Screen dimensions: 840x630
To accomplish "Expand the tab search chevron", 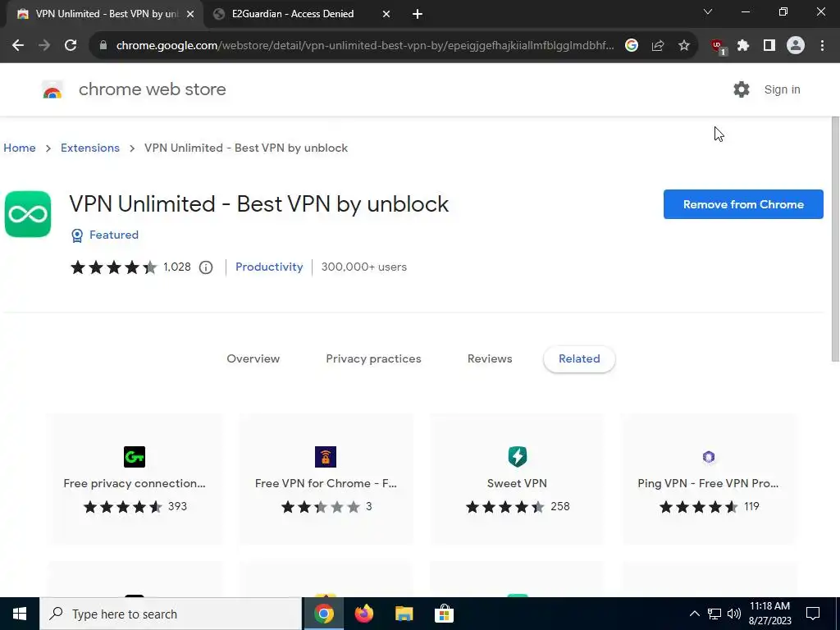I will pos(708,11).
